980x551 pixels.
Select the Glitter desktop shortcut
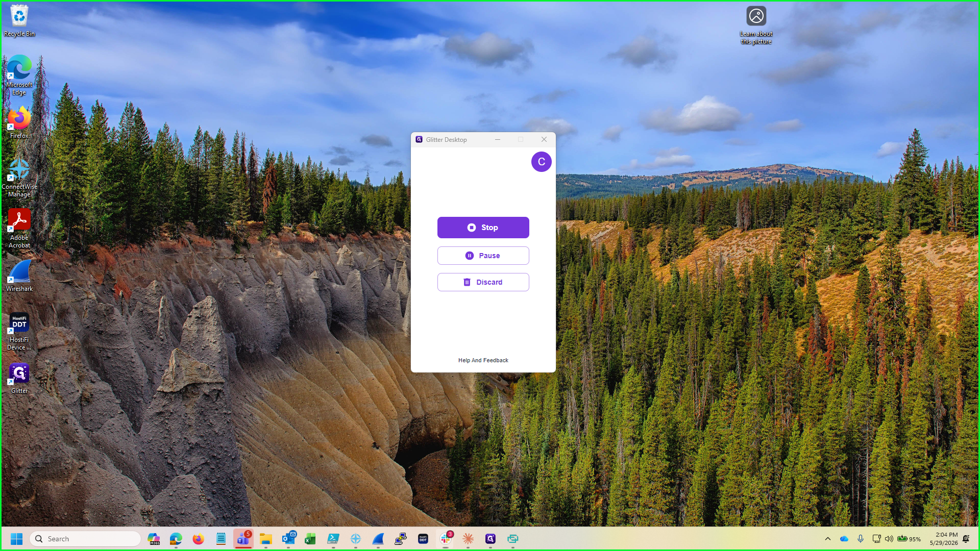click(x=19, y=378)
